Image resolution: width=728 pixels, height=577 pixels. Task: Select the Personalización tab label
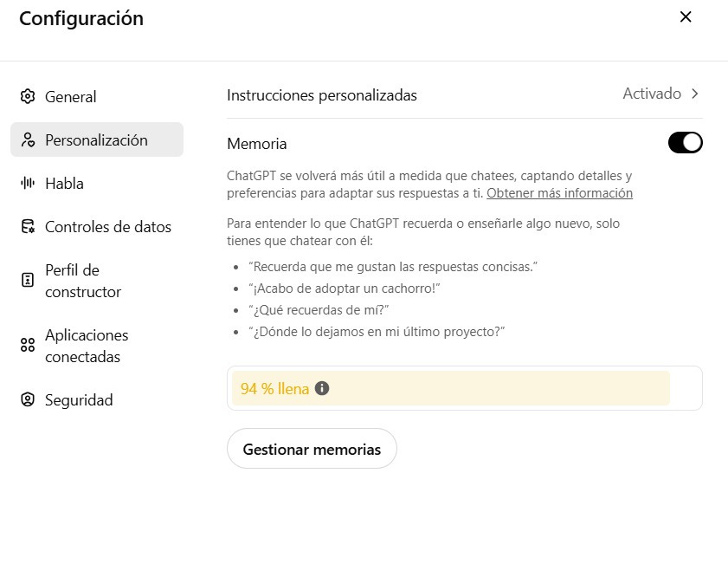coord(96,139)
